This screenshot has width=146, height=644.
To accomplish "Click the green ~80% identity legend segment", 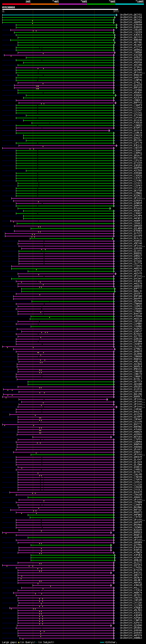I will click(101, 4).
